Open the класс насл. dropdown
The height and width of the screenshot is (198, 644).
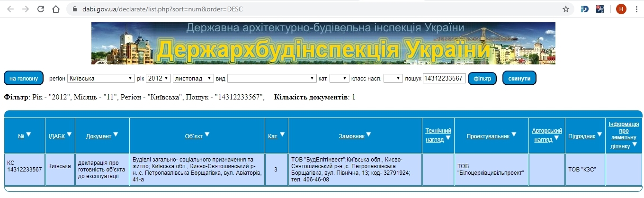393,78
